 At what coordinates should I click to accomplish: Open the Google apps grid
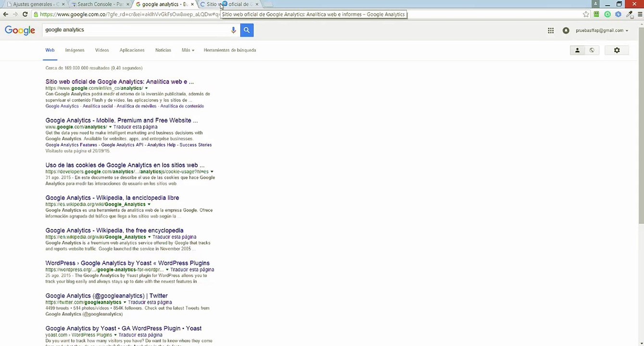[x=551, y=30]
